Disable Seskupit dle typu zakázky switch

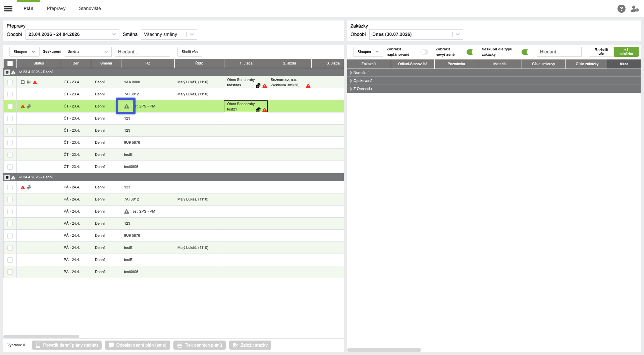(525, 52)
